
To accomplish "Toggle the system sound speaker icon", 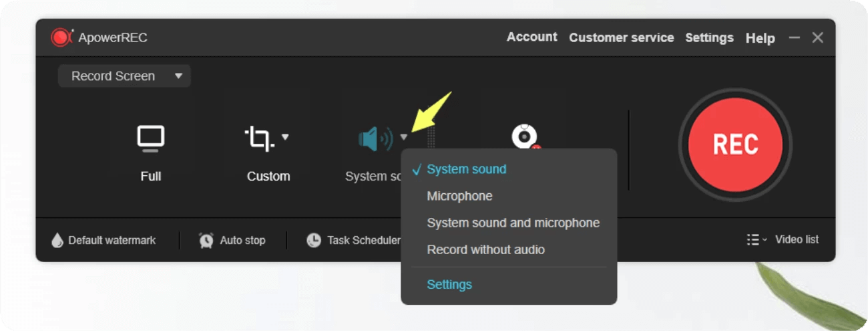I will coord(375,138).
